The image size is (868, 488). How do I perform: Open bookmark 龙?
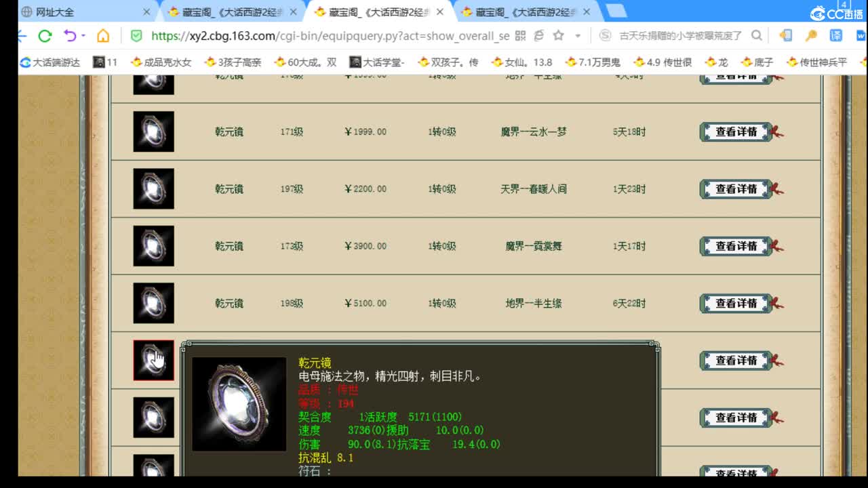[x=716, y=62]
